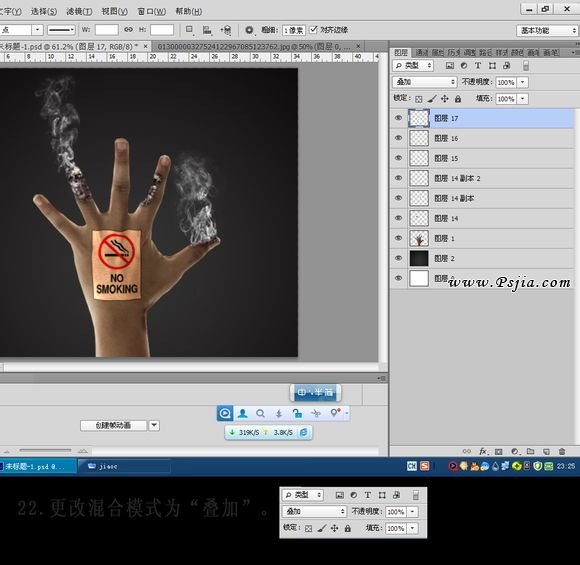Click the link layers icon at the panel bottom
580x565 pixels.
tap(467, 451)
